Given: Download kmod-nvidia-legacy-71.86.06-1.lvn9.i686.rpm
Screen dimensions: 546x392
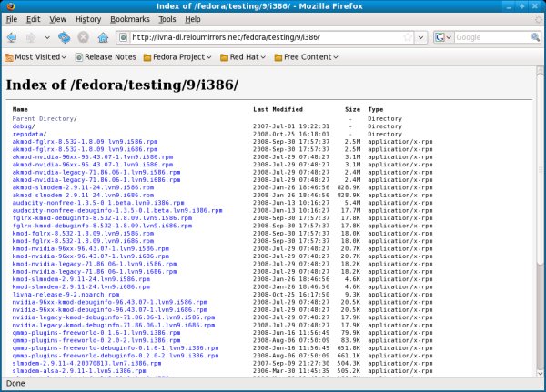Looking at the screenshot, I should pyautogui.click(x=95, y=272).
